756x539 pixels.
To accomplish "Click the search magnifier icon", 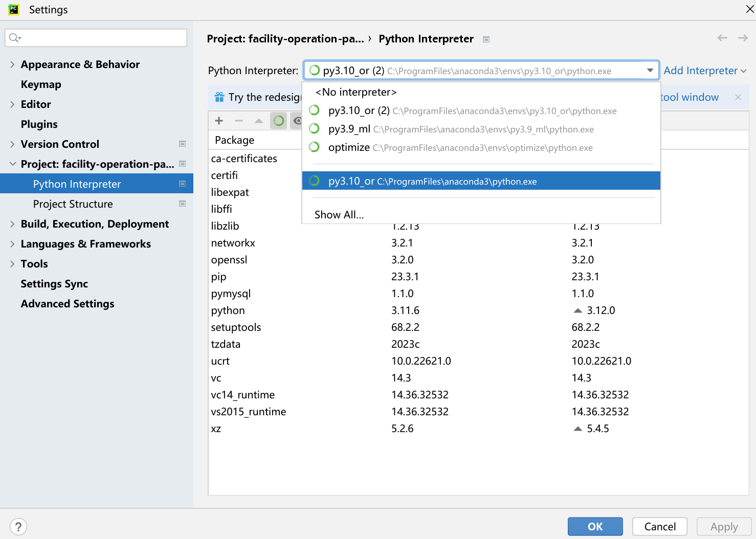I will pos(14,37).
